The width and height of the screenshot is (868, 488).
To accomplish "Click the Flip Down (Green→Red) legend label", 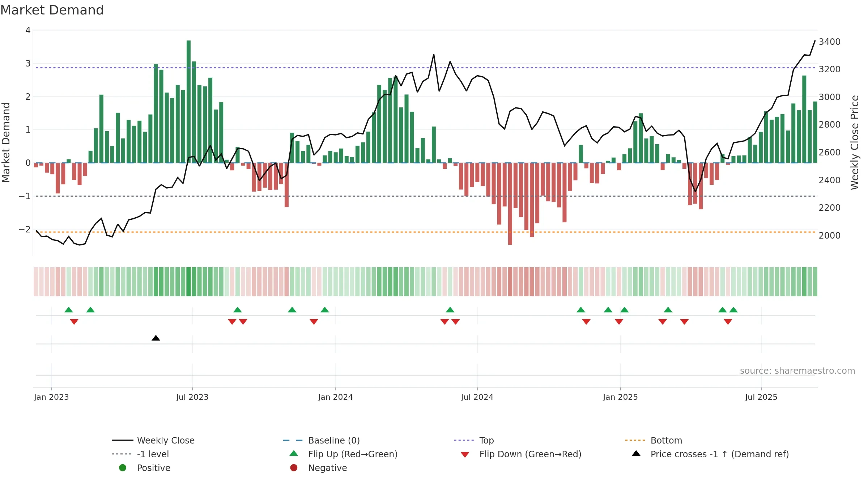I will [x=530, y=454].
